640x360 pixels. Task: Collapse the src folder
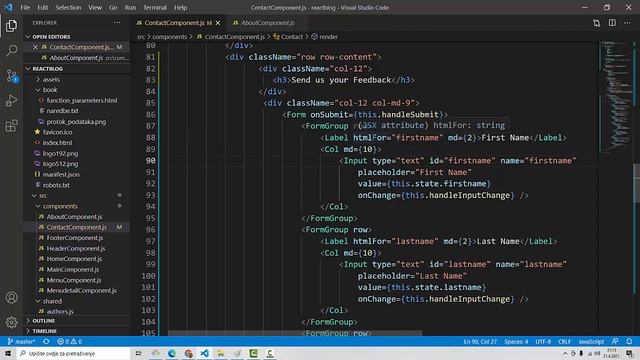(42, 196)
